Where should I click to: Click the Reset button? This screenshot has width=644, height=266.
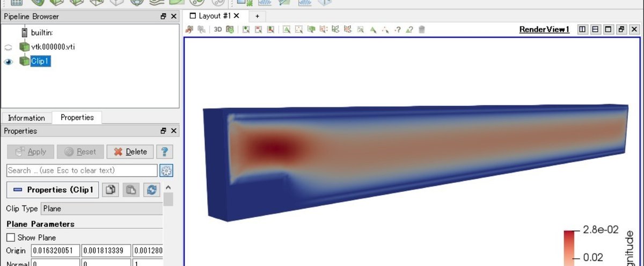80,152
